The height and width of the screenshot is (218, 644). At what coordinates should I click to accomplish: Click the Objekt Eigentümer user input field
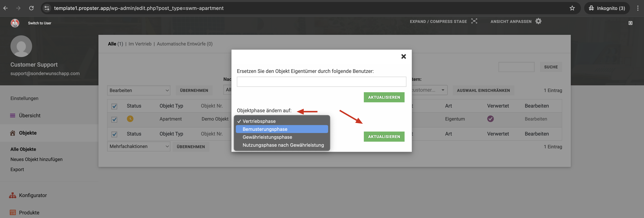point(321,82)
